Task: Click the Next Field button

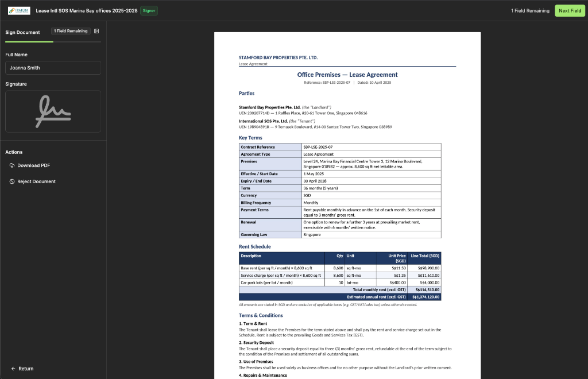Action: (x=570, y=10)
